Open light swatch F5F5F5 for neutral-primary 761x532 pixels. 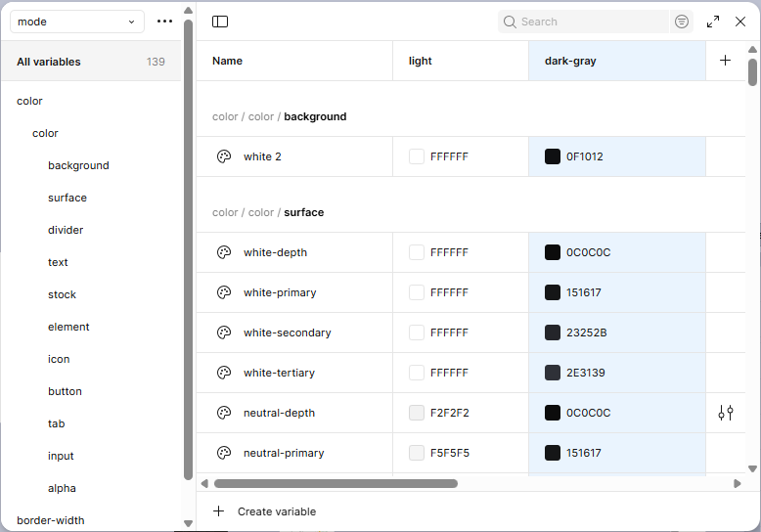point(417,453)
